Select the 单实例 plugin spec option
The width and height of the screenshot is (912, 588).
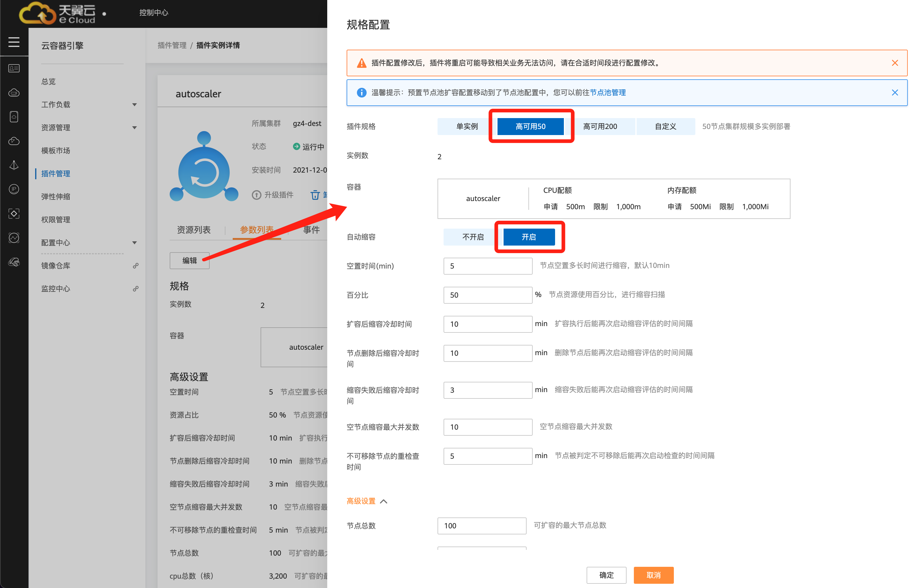coord(467,126)
